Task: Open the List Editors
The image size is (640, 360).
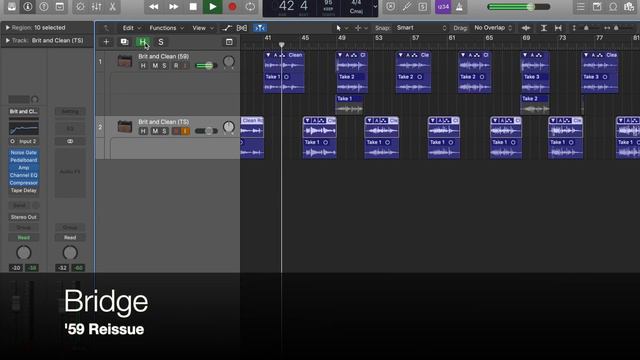Action: click(x=580, y=7)
